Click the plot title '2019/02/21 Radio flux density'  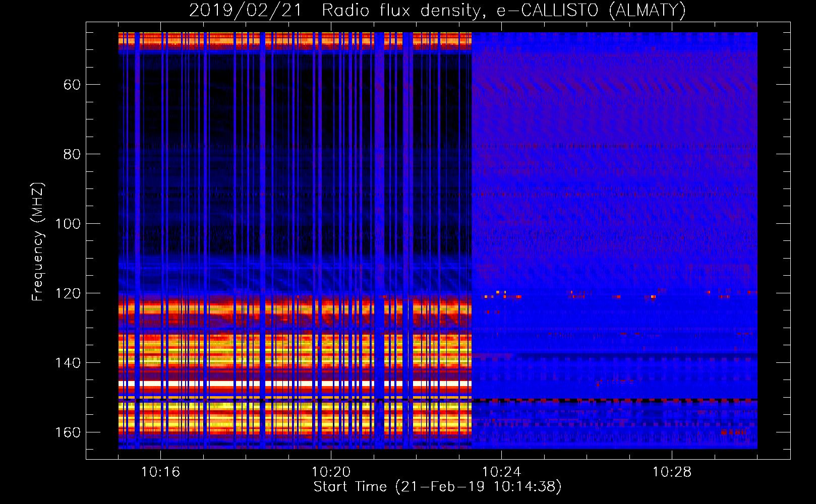click(337, 10)
